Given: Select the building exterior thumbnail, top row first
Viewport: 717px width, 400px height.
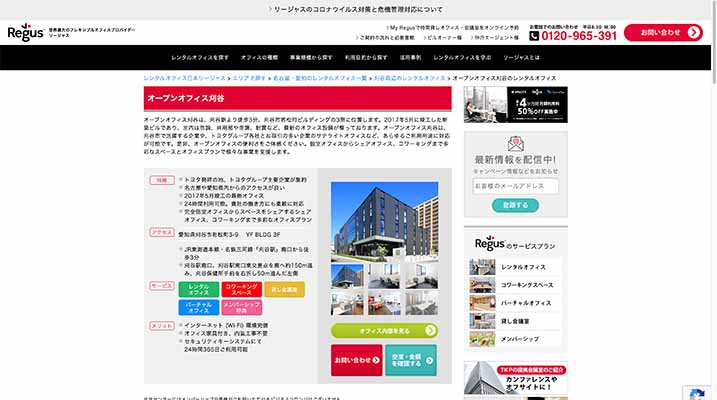Looking at the screenshot, I should tap(347, 276).
